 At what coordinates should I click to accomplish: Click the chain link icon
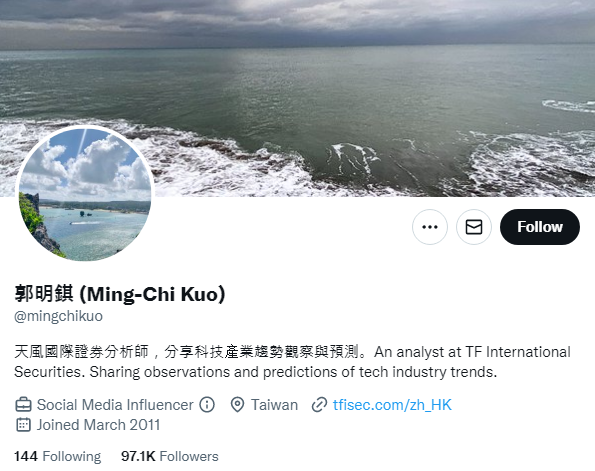(x=319, y=405)
